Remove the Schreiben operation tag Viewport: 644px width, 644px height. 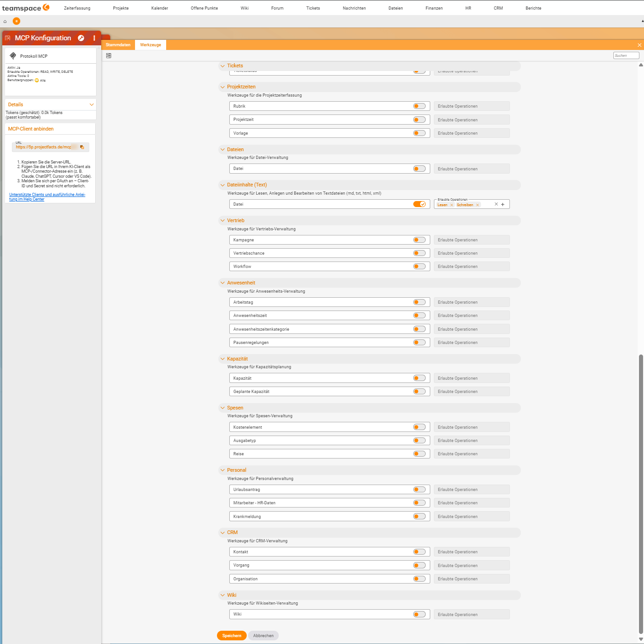click(x=477, y=205)
